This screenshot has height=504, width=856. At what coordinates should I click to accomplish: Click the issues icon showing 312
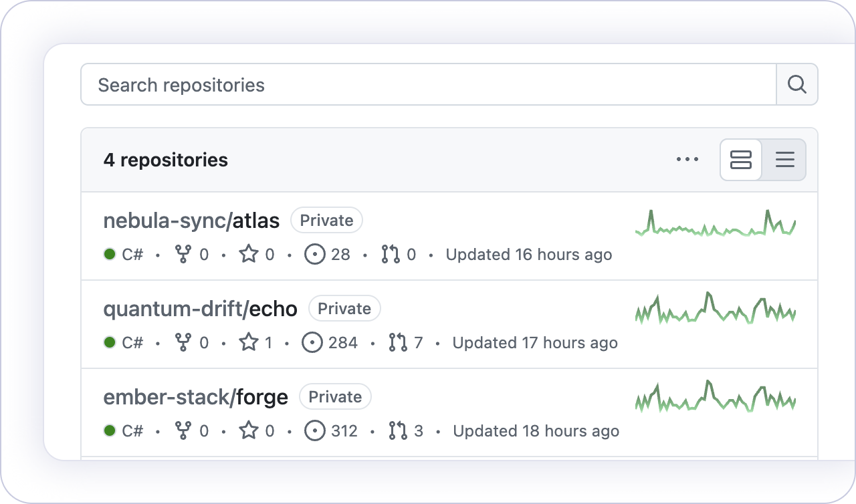[x=314, y=430]
